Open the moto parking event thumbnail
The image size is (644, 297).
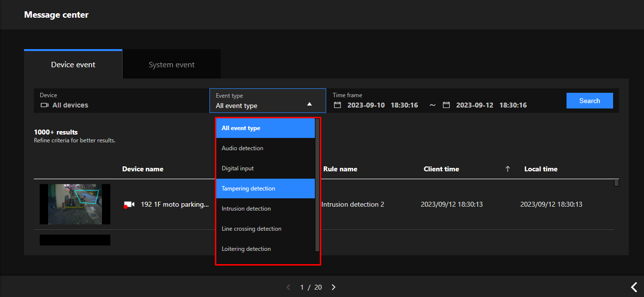click(75, 204)
